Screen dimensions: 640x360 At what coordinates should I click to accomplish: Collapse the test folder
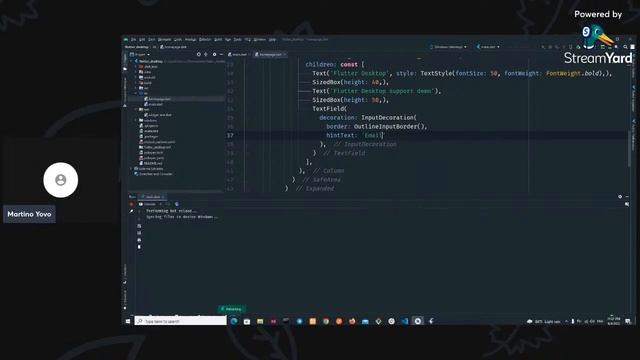[136, 109]
